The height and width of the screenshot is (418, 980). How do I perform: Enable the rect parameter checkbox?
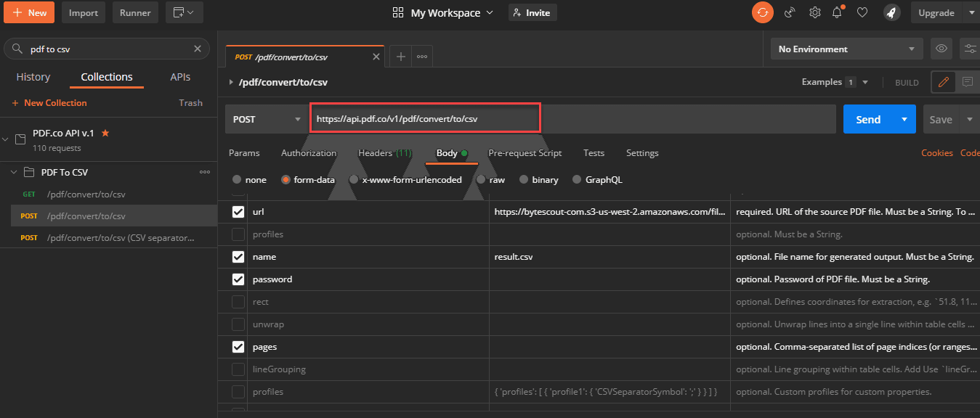pyautogui.click(x=238, y=302)
